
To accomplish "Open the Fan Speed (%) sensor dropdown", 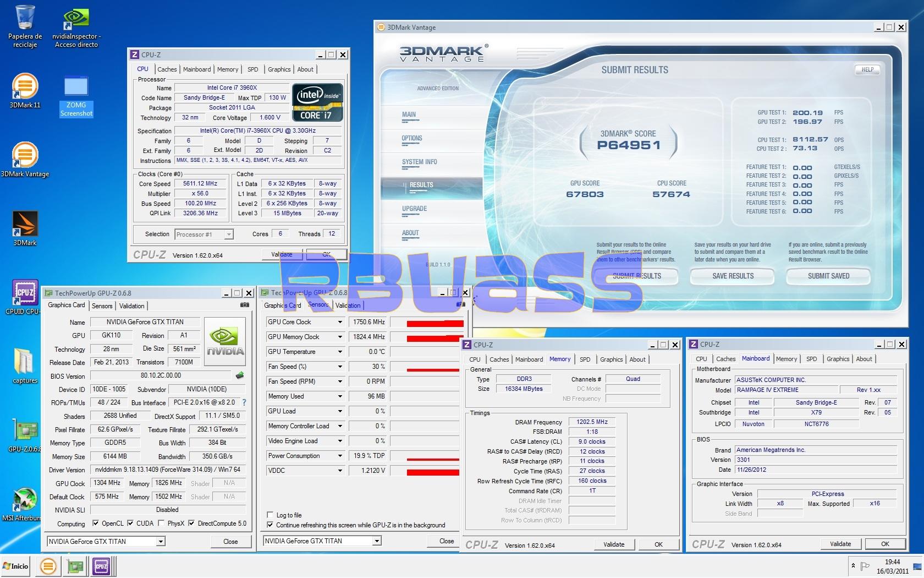I will [x=340, y=367].
